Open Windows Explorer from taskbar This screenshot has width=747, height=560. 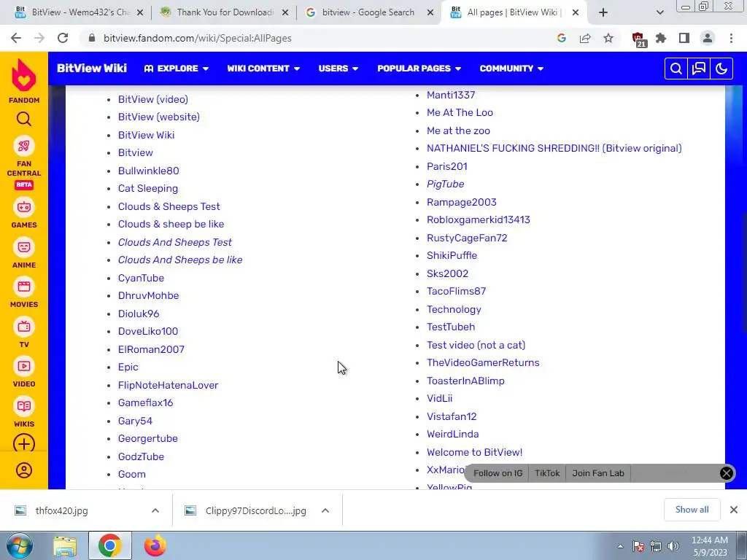click(x=65, y=546)
